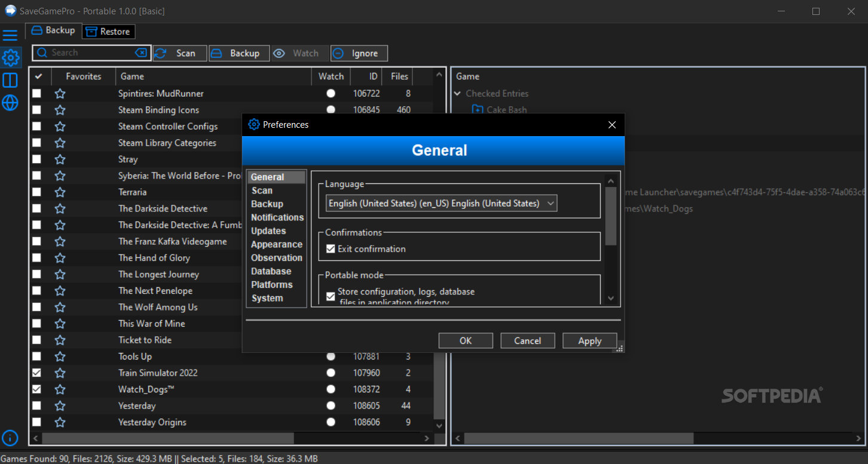Favorite star for Steam Controller Configs
Screen dimensions: 868x464
click(x=60, y=127)
